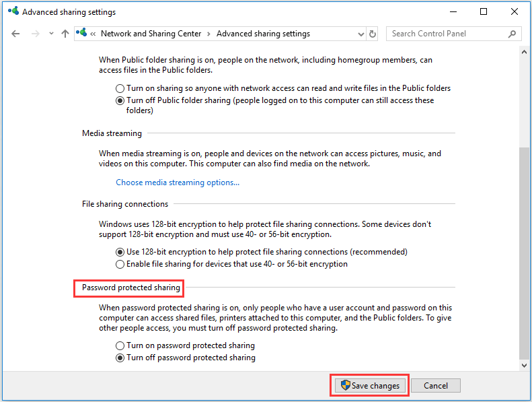Click Advanced sharing settings breadcrumb
Viewport: 532px width, 402px height.
[263, 34]
